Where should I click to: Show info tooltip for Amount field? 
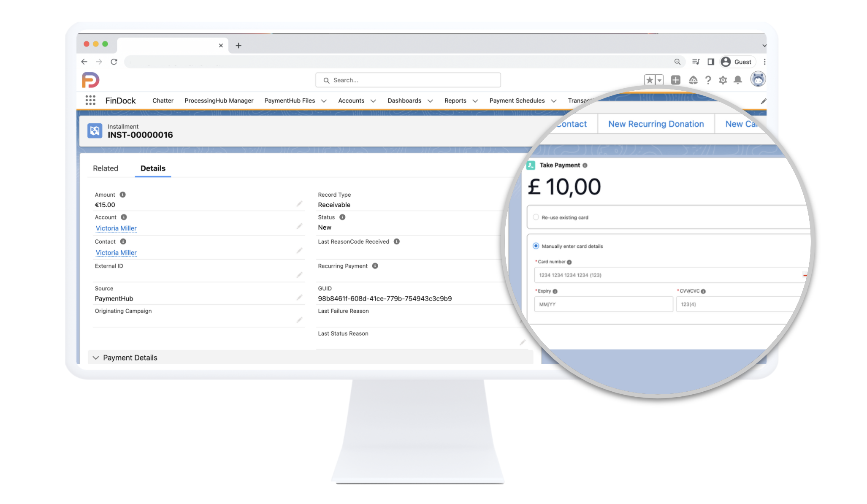(x=122, y=195)
